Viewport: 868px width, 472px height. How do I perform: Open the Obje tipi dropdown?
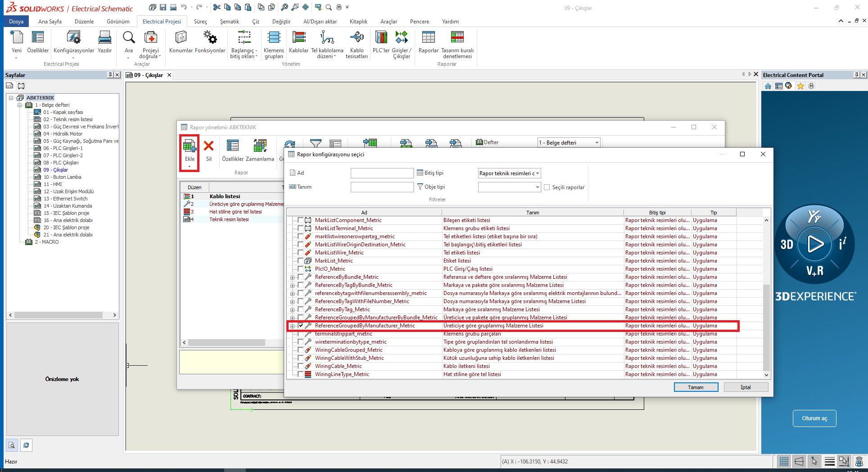coord(537,187)
